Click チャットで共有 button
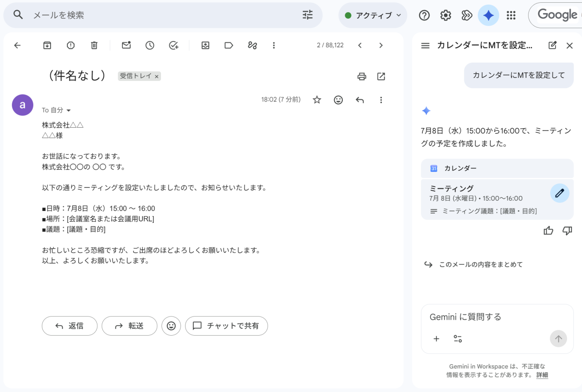582x392 pixels. click(x=226, y=326)
